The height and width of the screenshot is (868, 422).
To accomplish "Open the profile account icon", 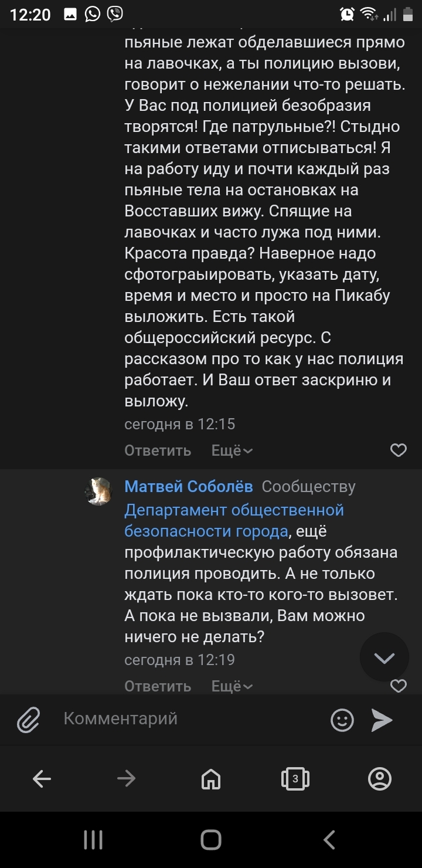I will point(379,779).
